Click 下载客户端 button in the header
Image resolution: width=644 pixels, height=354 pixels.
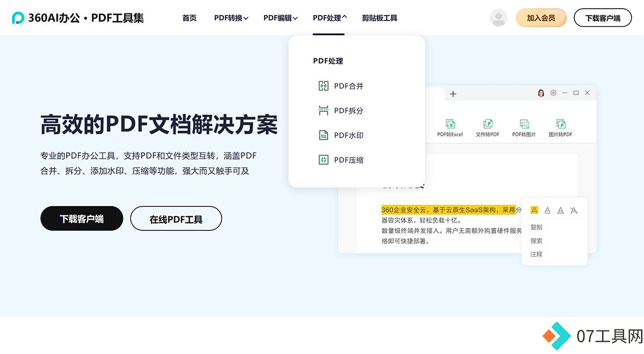pos(603,18)
